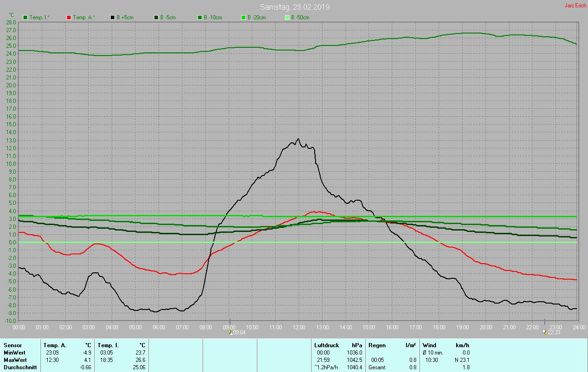Open the Jarz Erich author link
Screen dimensions: 588x372
[x=575, y=6]
